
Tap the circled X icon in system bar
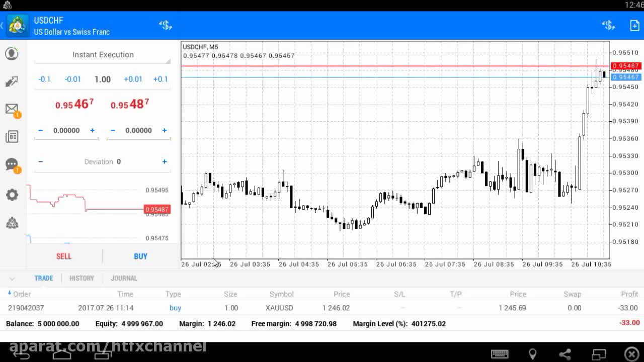(631, 354)
